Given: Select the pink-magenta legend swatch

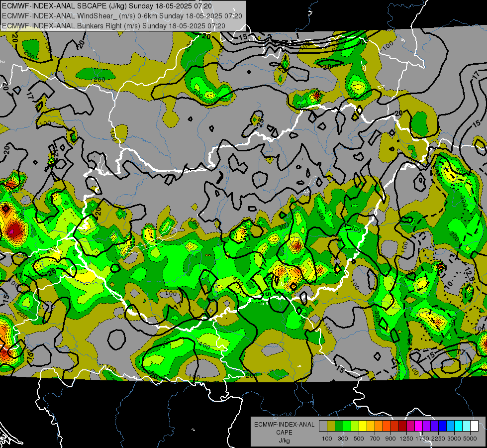Looking at the screenshot, I should (410, 426).
